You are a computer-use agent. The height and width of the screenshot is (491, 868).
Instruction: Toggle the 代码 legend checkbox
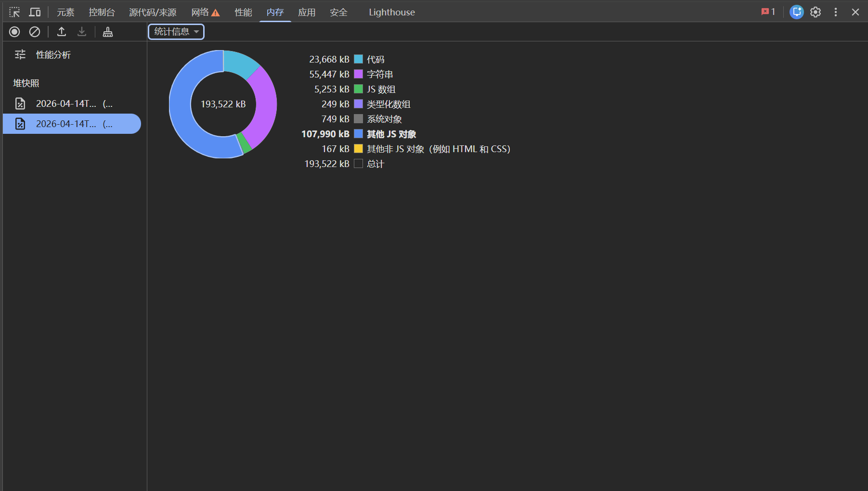[358, 59]
